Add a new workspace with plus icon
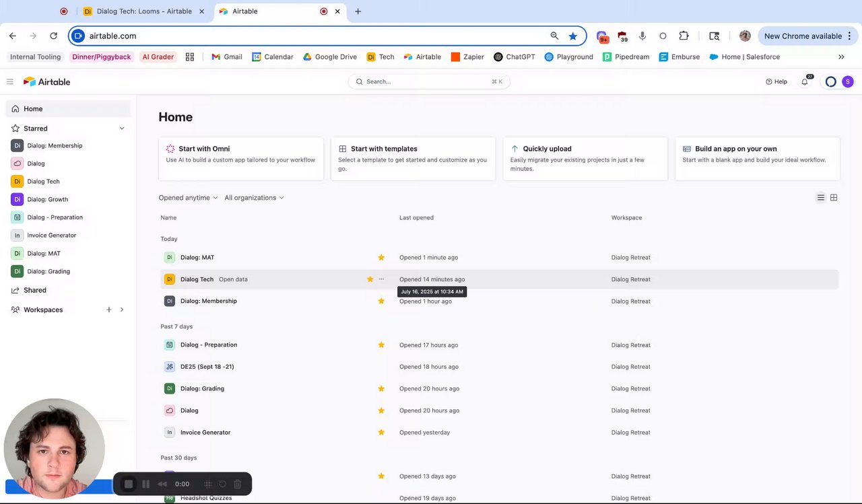The width and height of the screenshot is (862, 504). [x=109, y=310]
